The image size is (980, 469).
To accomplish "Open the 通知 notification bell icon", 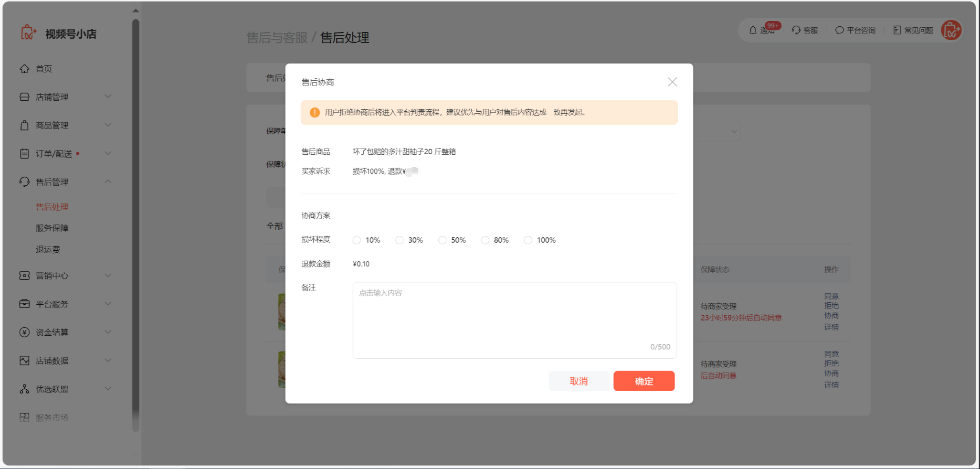I will (x=753, y=30).
